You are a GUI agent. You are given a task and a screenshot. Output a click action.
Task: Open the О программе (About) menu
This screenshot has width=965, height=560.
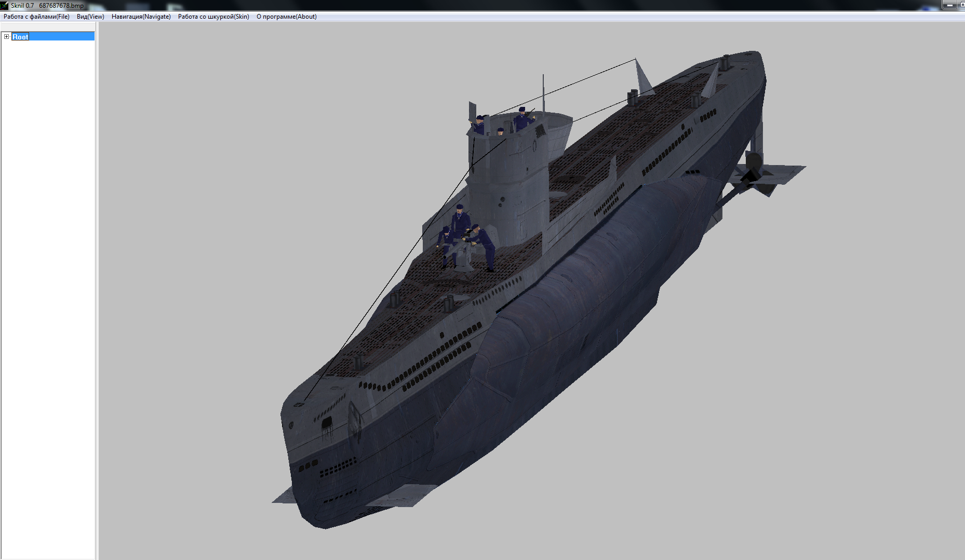click(286, 17)
